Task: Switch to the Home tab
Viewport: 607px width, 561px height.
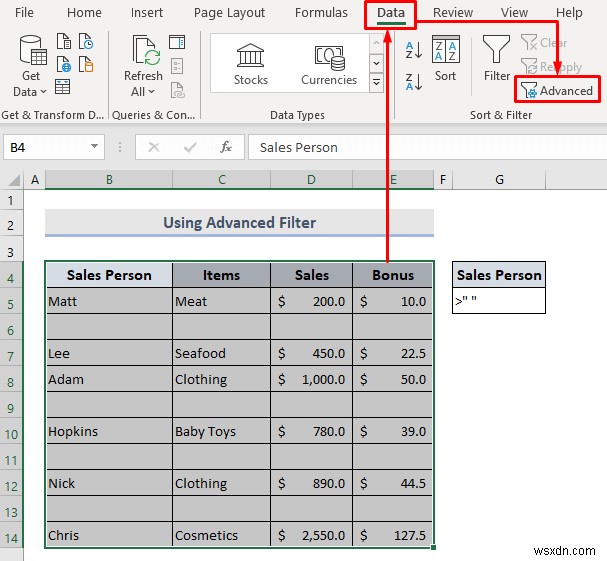Action: [x=84, y=13]
